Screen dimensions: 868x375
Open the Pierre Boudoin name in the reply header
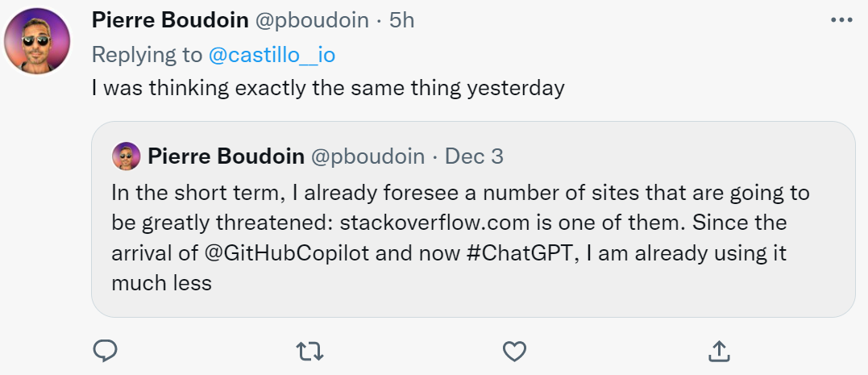170,20
